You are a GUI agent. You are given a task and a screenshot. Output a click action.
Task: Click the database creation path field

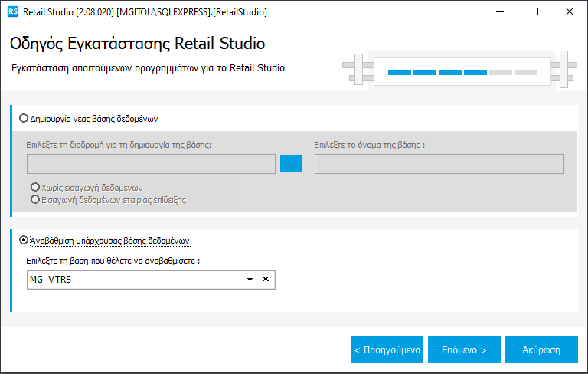pos(151,164)
